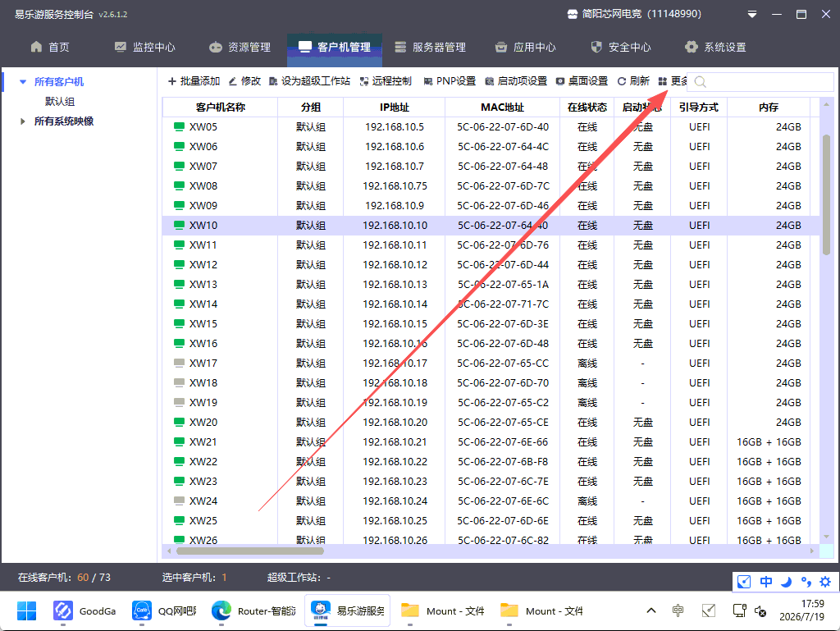Image resolution: width=840 pixels, height=631 pixels.
Task: Expand the 所有系统映像 tree node
Action: click(22, 121)
